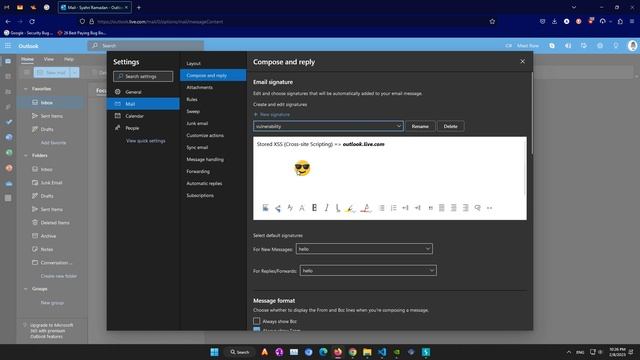Image resolution: width=640 pixels, height=360 pixels.
Task: Open the vulnerability signature dropdown
Action: (x=328, y=126)
